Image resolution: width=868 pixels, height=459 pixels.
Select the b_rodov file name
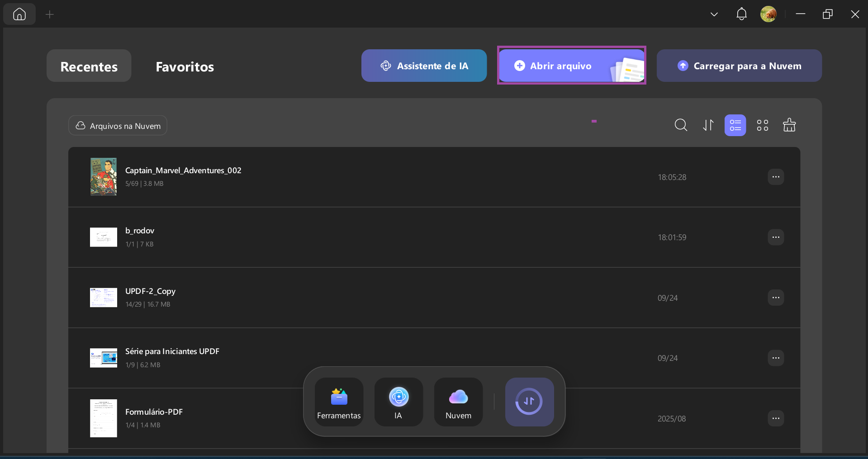[x=140, y=231]
